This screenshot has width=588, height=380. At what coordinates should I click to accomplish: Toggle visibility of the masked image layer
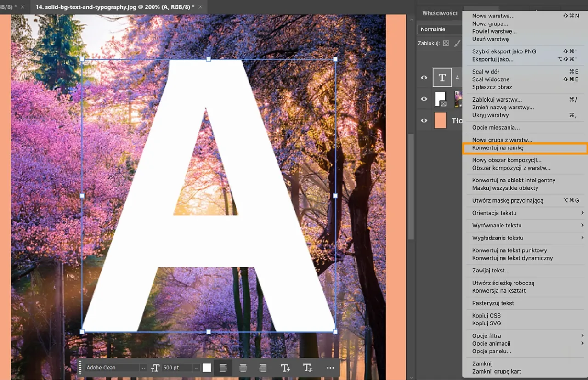click(x=424, y=98)
